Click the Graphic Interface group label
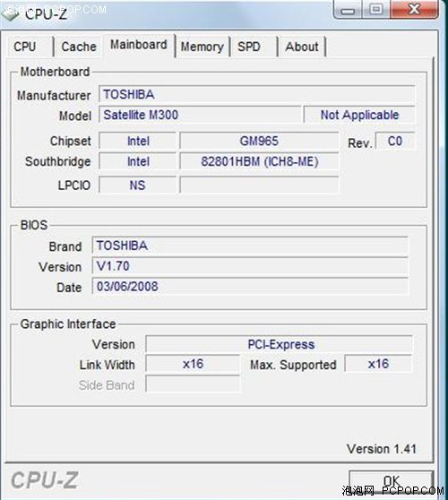The height and width of the screenshot is (500, 448). pyautogui.click(x=68, y=324)
